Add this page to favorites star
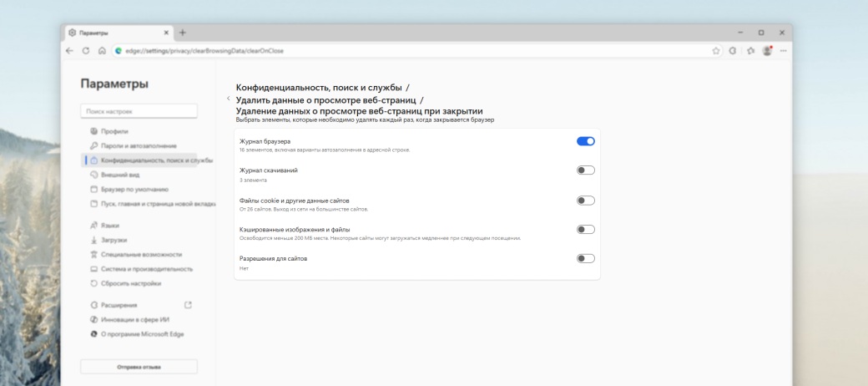The image size is (868, 386). click(x=716, y=50)
